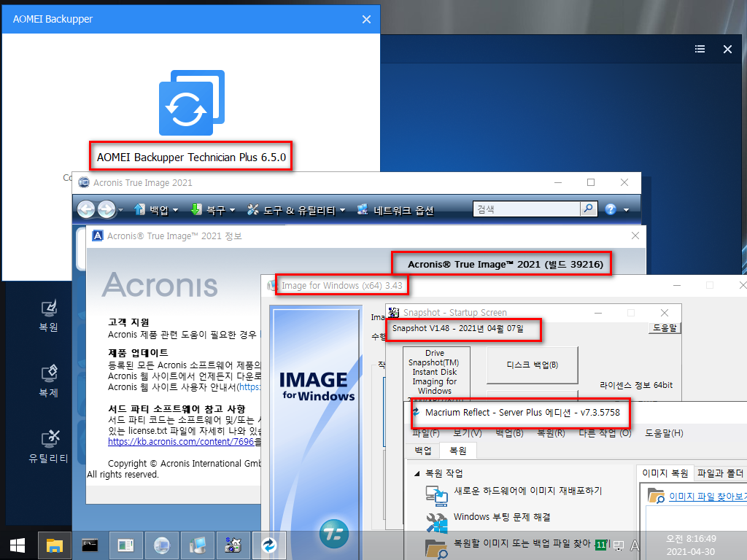This screenshot has width=747, height=560.
Task: Switch to the 이미지 복원 tab in Macrium
Action: click(665, 472)
